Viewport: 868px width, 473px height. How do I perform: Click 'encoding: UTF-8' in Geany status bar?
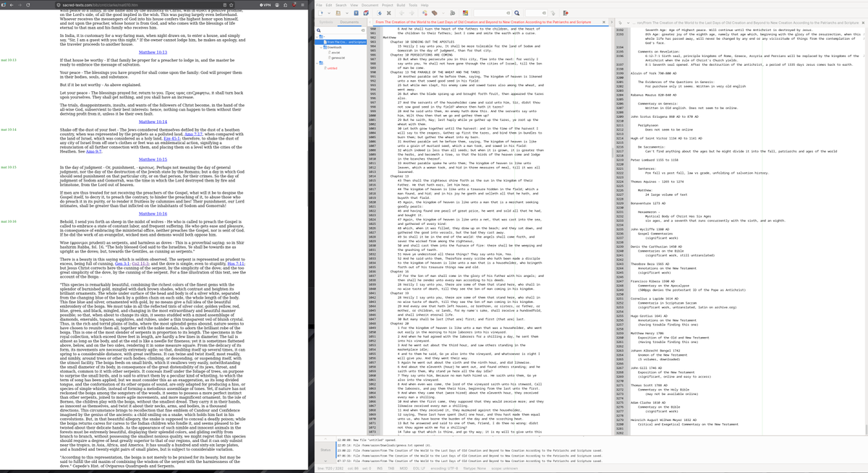[444, 468]
